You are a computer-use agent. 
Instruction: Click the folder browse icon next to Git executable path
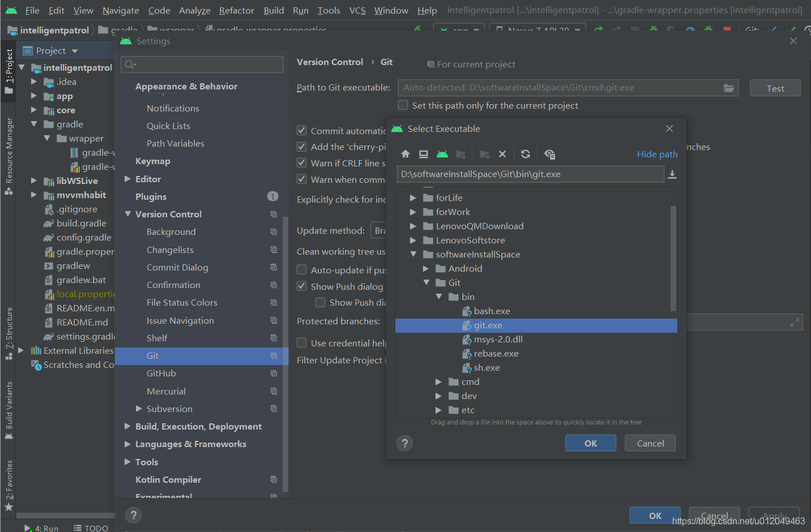pyautogui.click(x=729, y=88)
